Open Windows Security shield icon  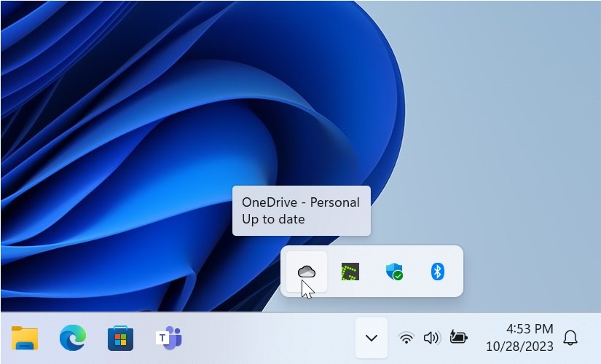pos(394,272)
